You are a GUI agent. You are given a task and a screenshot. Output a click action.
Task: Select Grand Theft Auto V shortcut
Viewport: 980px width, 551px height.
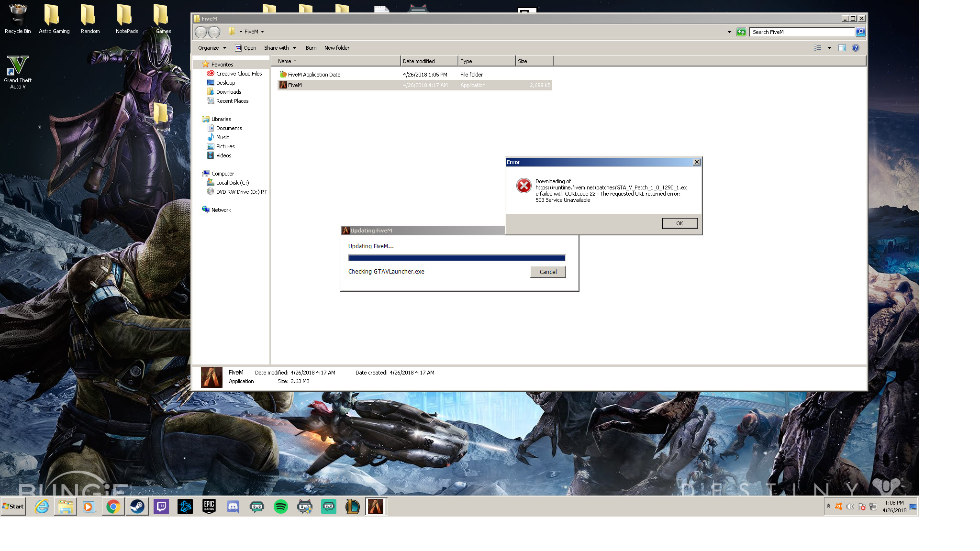click(x=18, y=72)
